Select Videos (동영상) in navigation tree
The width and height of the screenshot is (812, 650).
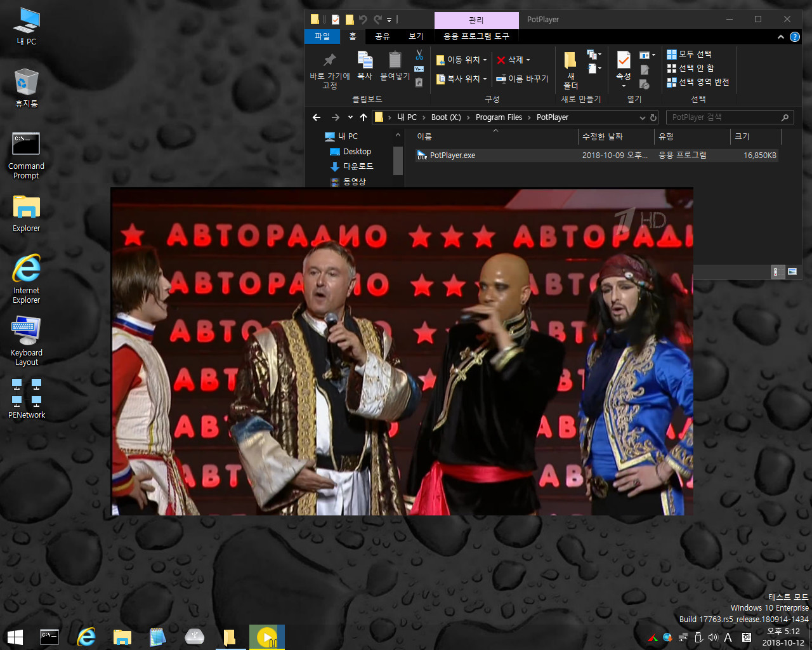point(348,182)
